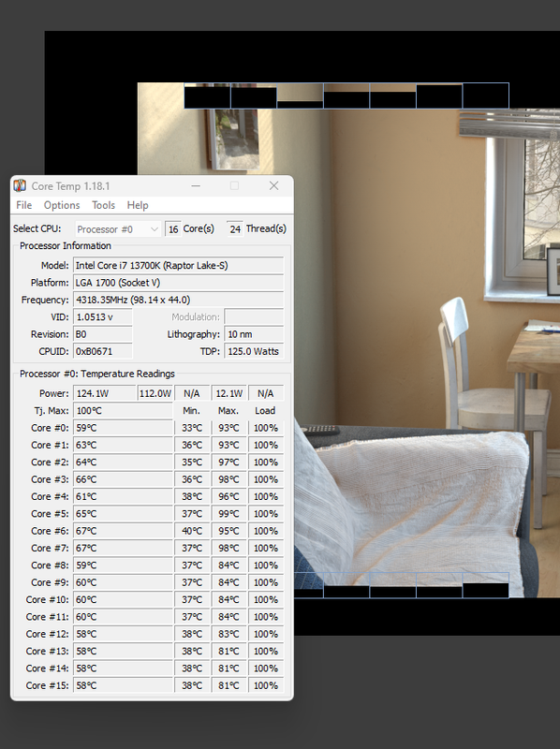The width and height of the screenshot is (560, 749).
Task: Click Core #0 current temperature 59°C
Action: coord(123,428)
